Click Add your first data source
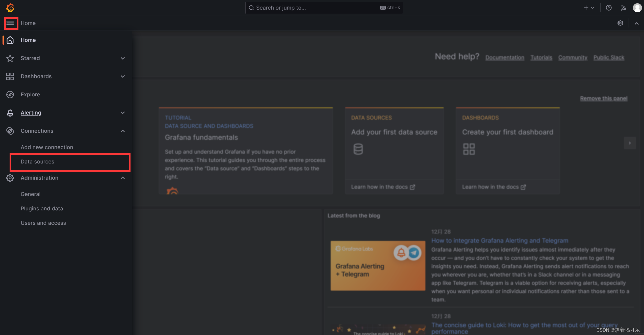644x335 pixels. 394,132
